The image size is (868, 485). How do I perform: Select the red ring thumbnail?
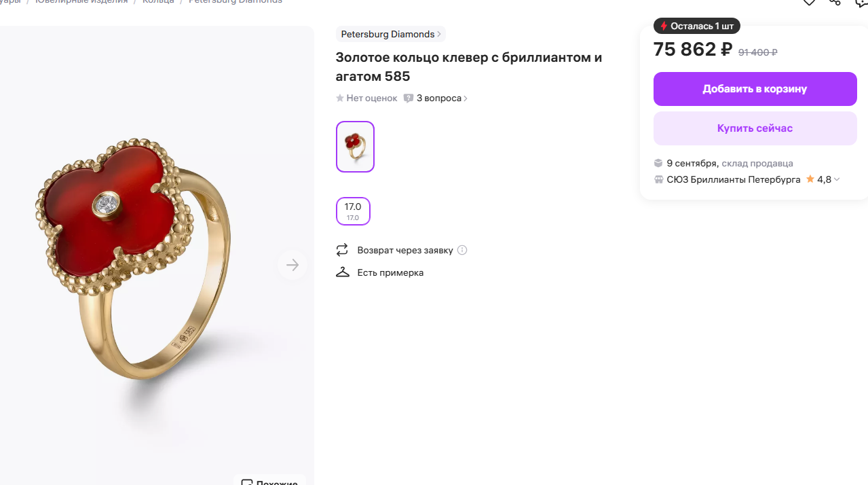tap(355, 147)
